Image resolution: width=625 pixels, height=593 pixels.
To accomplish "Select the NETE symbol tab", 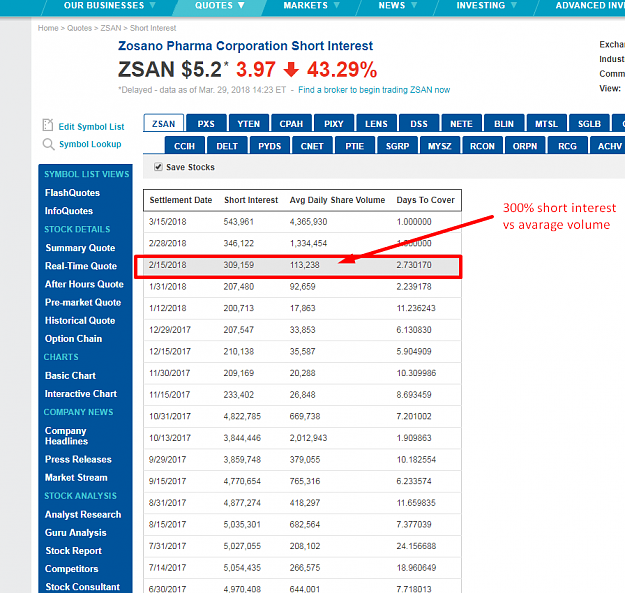I will pos(462,124).
